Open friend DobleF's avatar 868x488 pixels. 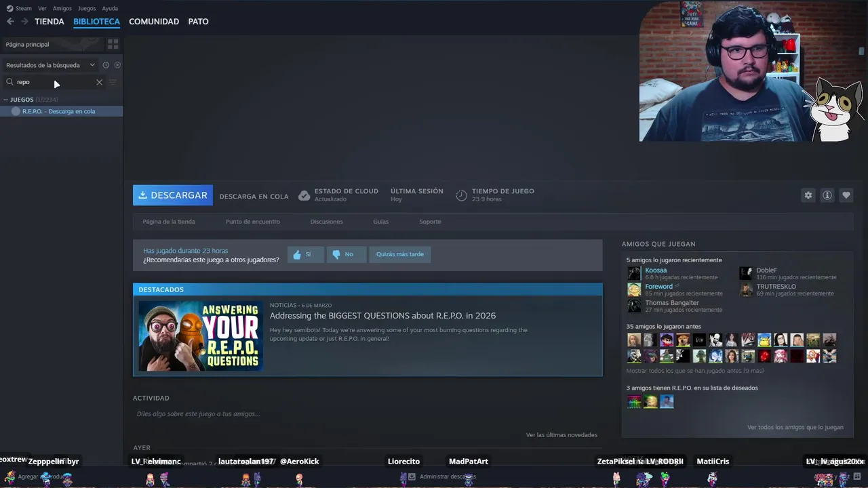746,273
